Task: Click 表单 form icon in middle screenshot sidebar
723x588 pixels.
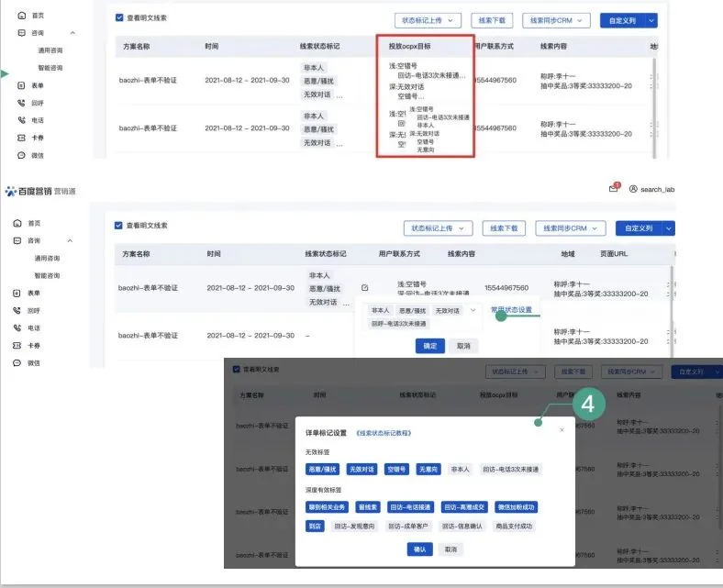Action: [17, 293]
